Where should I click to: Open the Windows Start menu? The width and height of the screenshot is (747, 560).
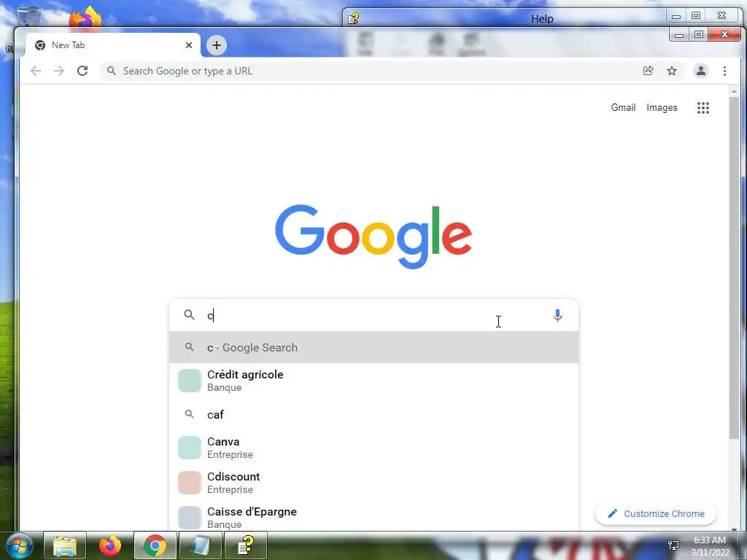click(19, 545)
